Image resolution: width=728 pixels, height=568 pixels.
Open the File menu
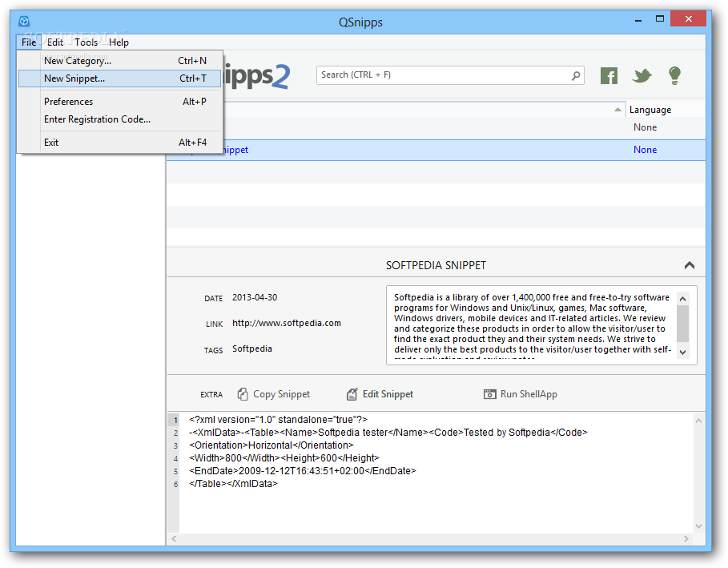[x=29, y=42]
